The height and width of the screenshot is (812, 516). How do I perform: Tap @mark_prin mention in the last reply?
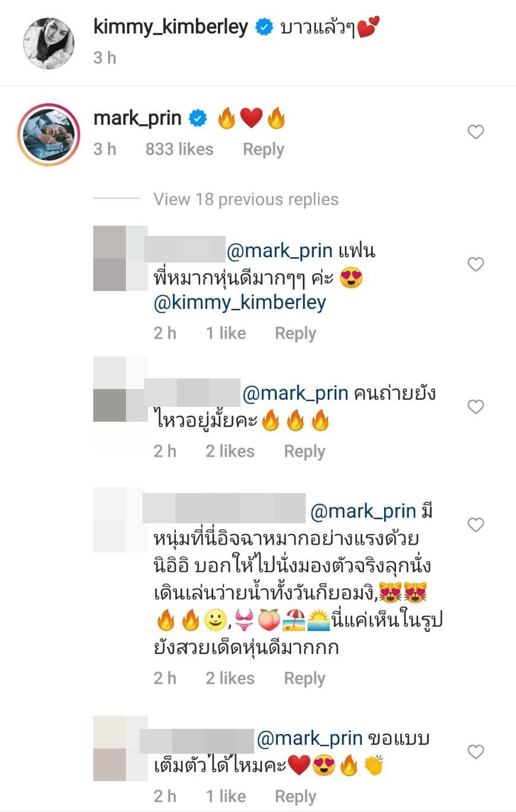point(309,738)
